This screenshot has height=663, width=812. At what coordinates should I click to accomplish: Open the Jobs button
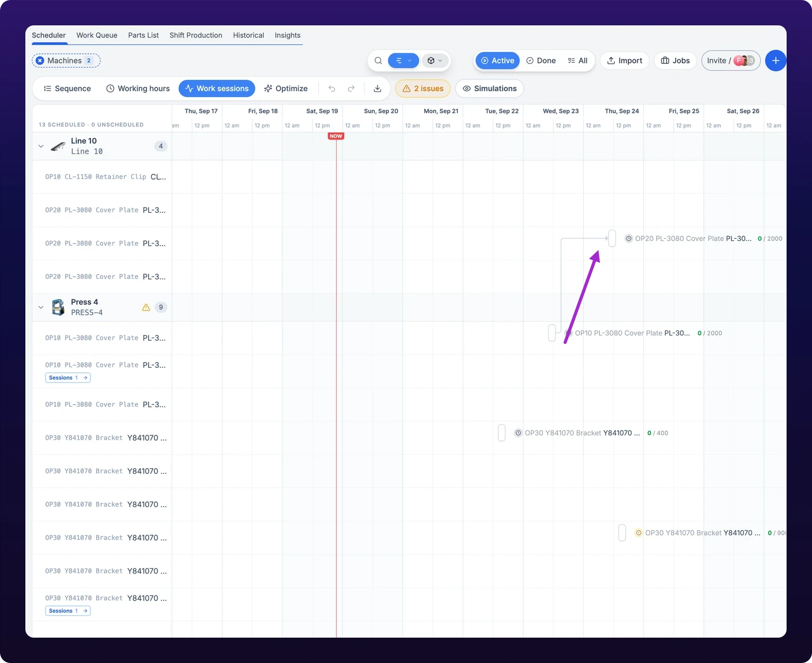(x=675, y=61)
